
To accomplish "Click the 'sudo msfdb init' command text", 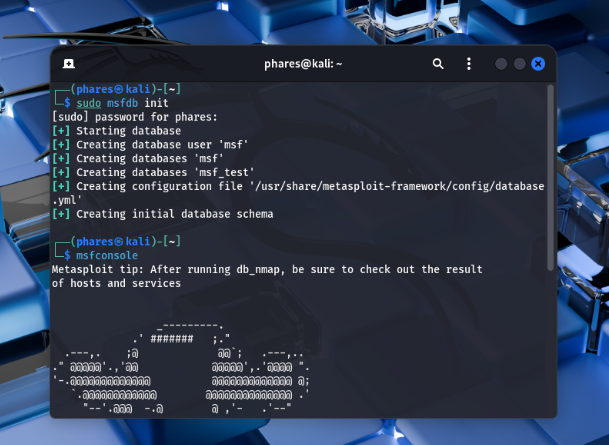I will click(x=122, y=103).
